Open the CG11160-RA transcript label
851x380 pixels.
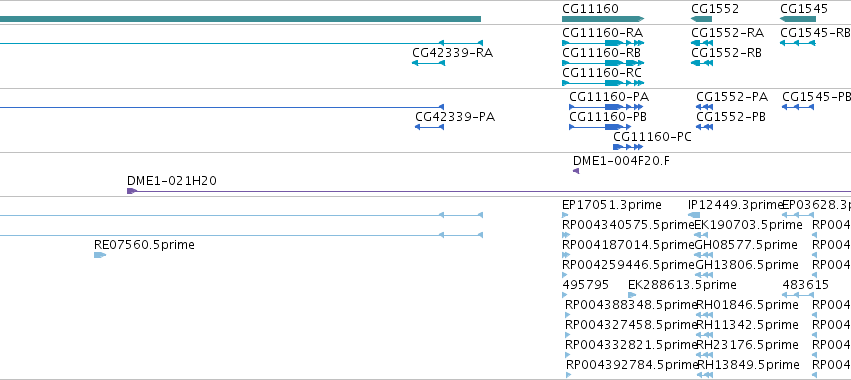click(x=602, y=33)
